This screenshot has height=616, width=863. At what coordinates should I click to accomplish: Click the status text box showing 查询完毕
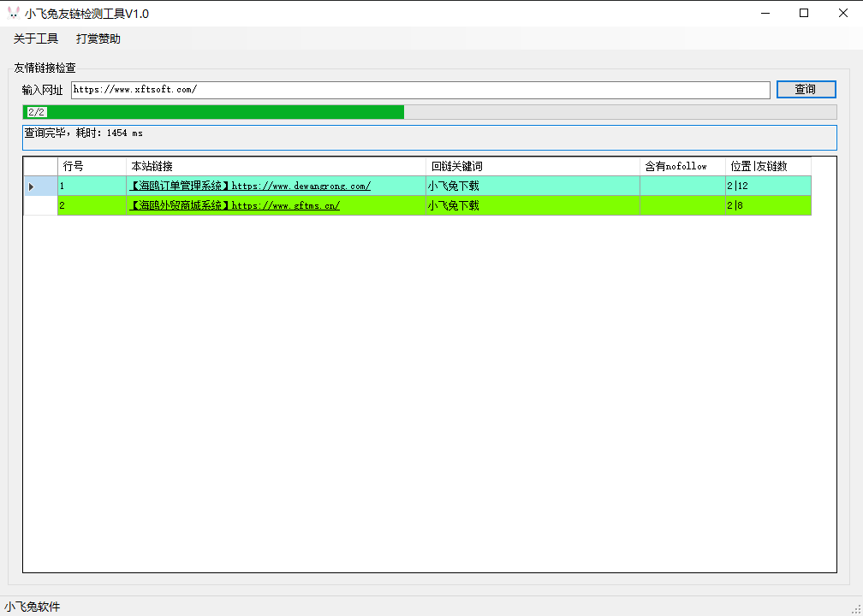click(x=429, y=138)
